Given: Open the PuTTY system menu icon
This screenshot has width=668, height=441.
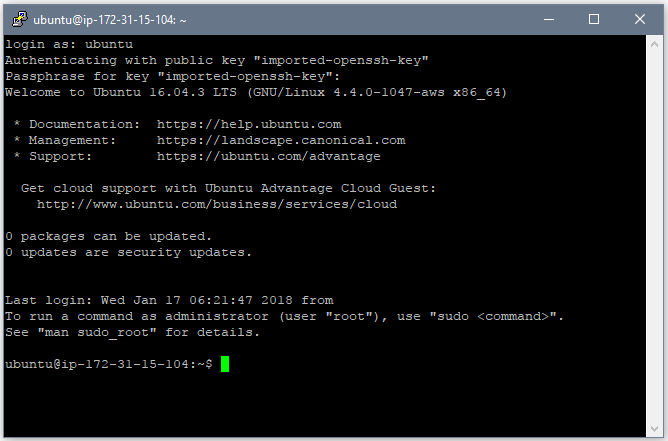Looking at the screenshot, I should pos(20,19).
